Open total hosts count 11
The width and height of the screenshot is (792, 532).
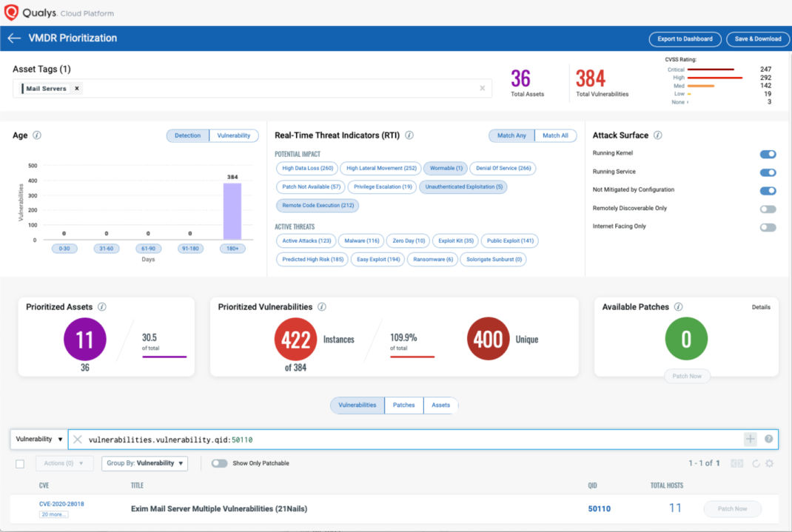(675, 508)
